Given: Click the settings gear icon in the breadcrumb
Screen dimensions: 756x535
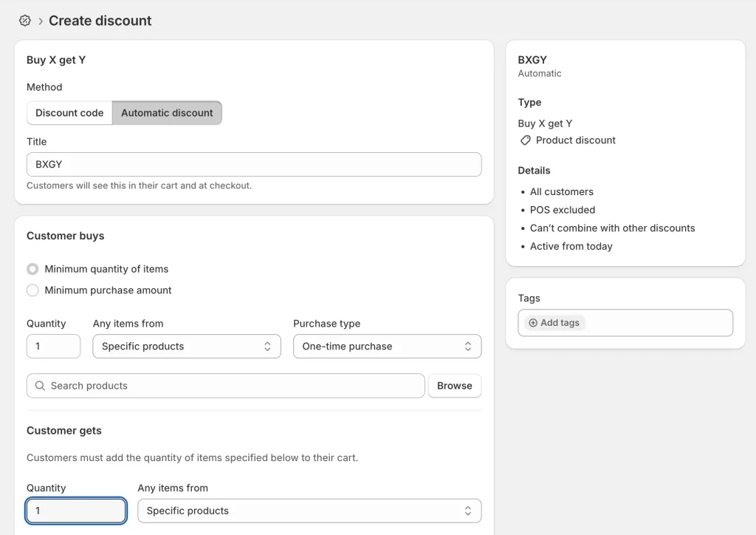Looking at the screenshot, I should point(24,21).
